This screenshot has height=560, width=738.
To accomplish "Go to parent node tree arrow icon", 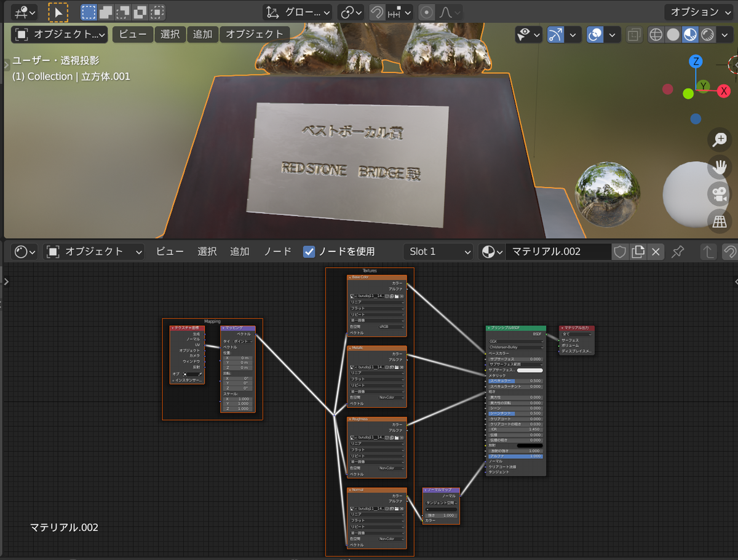I will (708, 251).
